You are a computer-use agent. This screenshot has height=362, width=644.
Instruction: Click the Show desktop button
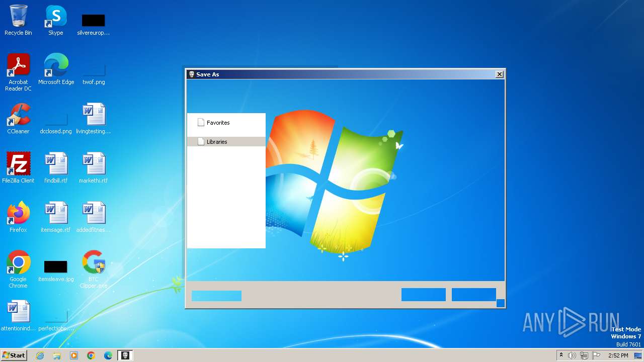point(639,355)
